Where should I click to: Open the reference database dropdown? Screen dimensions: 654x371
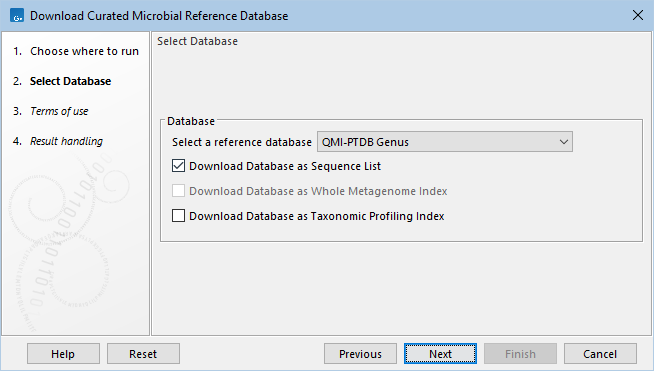click(445, 142)
